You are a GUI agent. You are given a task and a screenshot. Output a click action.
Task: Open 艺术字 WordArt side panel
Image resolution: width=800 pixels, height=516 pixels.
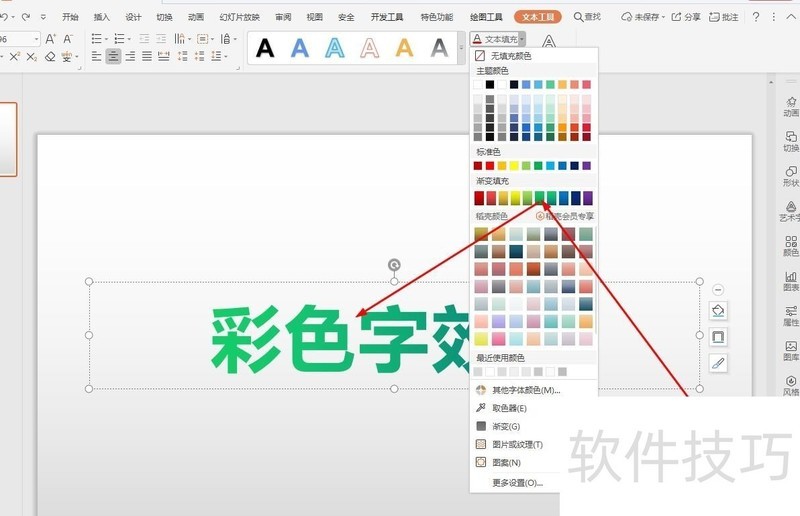tap(790, 211)
